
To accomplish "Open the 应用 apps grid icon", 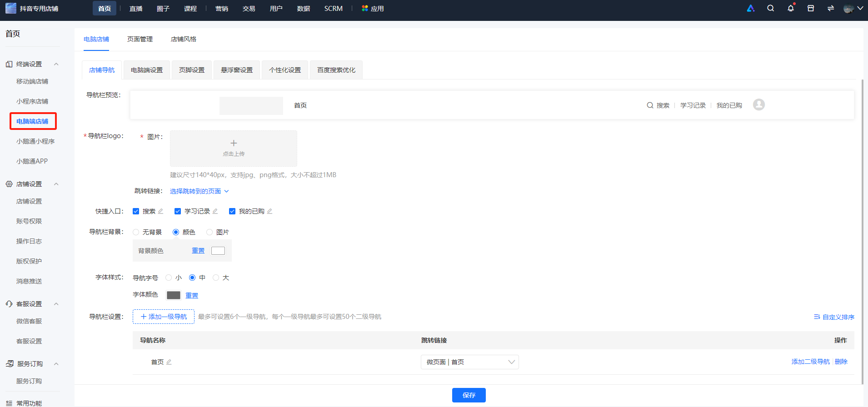I will [364, 8].
